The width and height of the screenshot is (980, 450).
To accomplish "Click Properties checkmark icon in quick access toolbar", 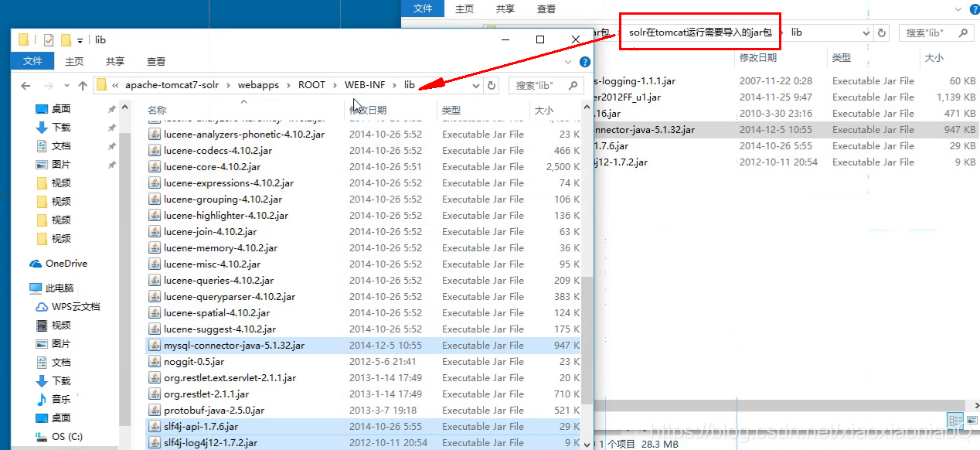I will (49, 40).
